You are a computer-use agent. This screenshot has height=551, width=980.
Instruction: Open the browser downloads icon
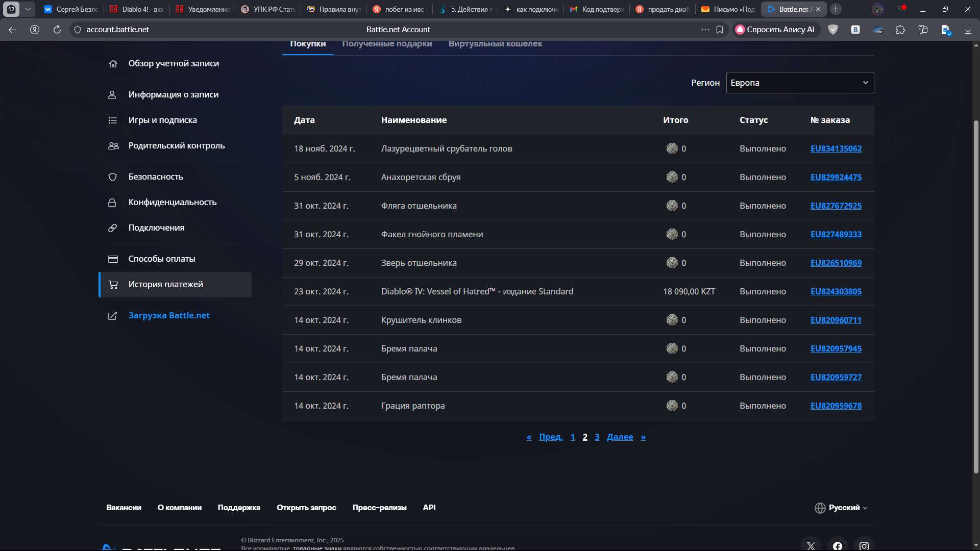coord(968,30)
